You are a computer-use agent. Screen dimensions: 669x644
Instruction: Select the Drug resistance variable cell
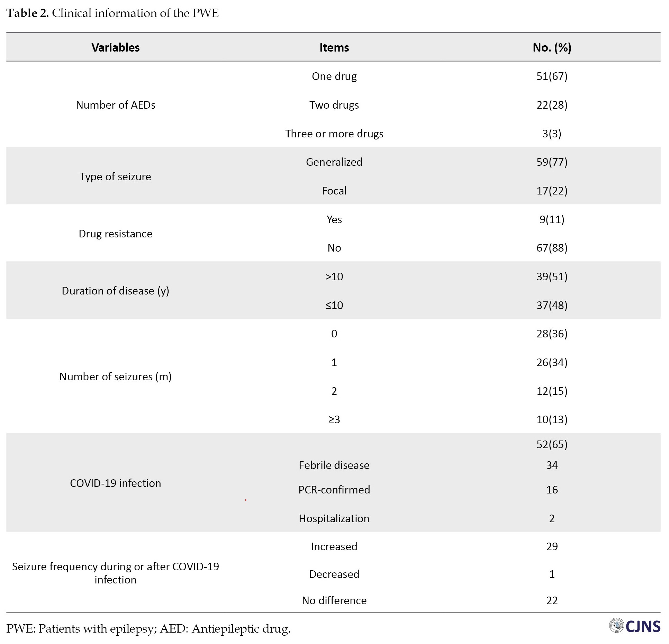pos(116,234)
